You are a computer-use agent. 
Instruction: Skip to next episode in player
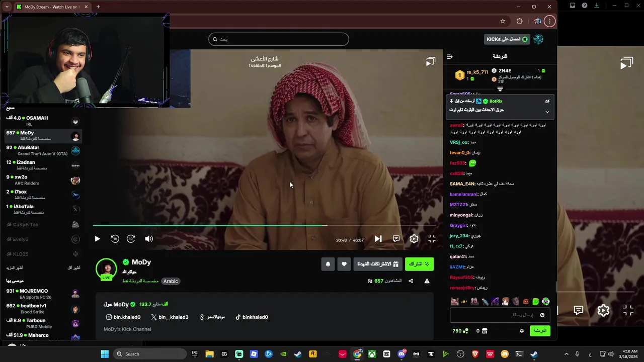click(x=378, y=239)
